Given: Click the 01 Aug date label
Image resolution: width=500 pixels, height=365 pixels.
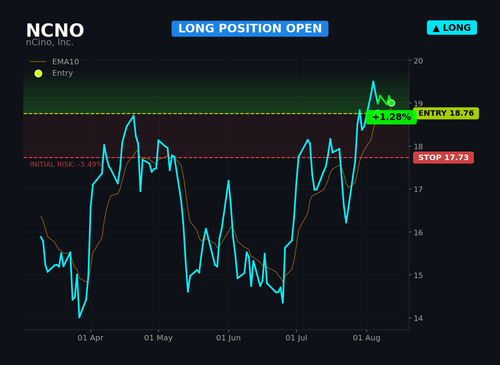Looking at the screenshot, I should click(x=366, y=338).
